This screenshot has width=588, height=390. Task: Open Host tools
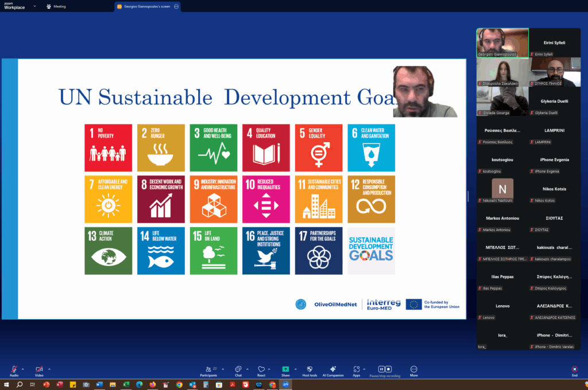click(x=310, y=369)
